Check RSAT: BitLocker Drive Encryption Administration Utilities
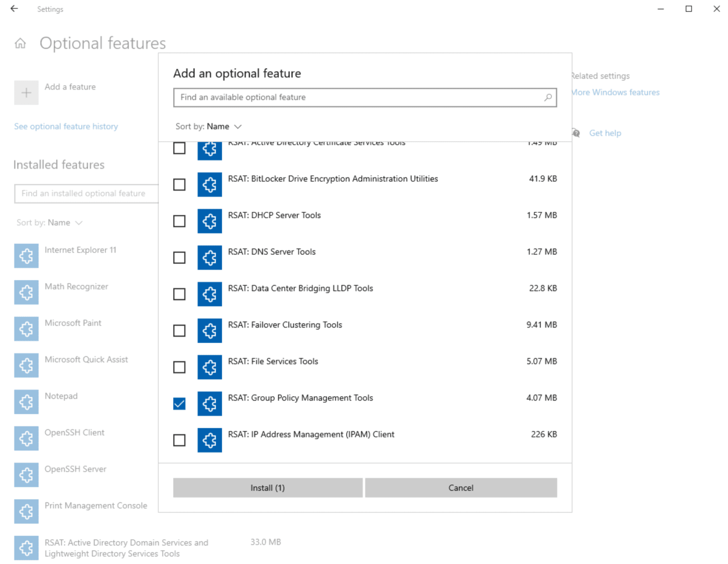 tap(179, 185)
